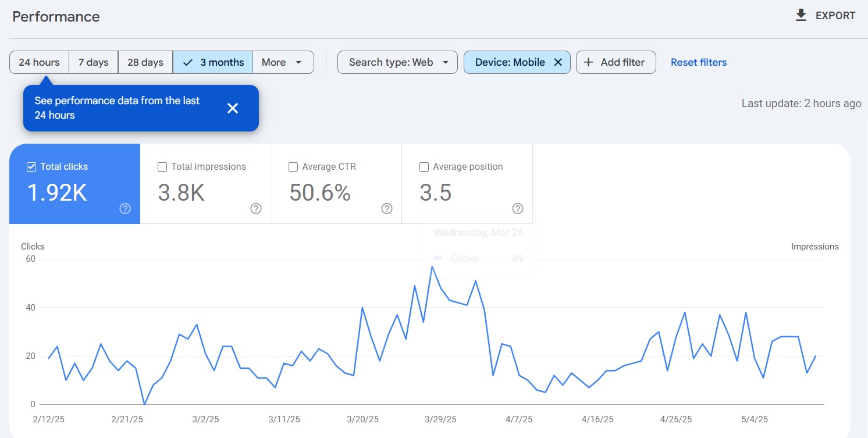Enable the Total impressions checkbox
This screenshot has width=868, height=438.
tap(162, 167)
